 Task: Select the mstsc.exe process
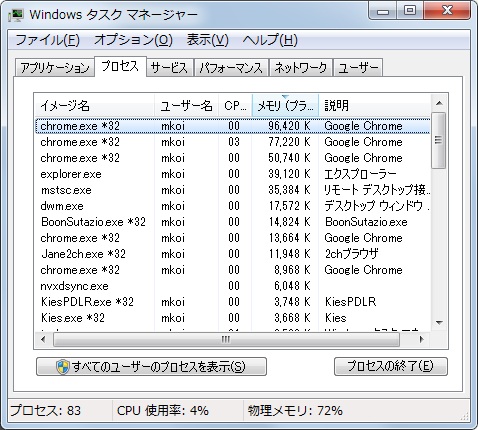tap(233, 190)
